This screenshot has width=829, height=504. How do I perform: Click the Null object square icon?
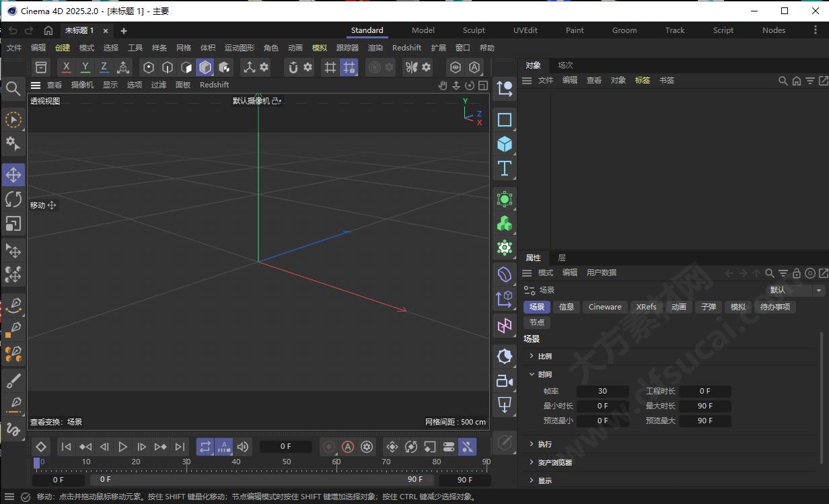click(x=504, y=120)
